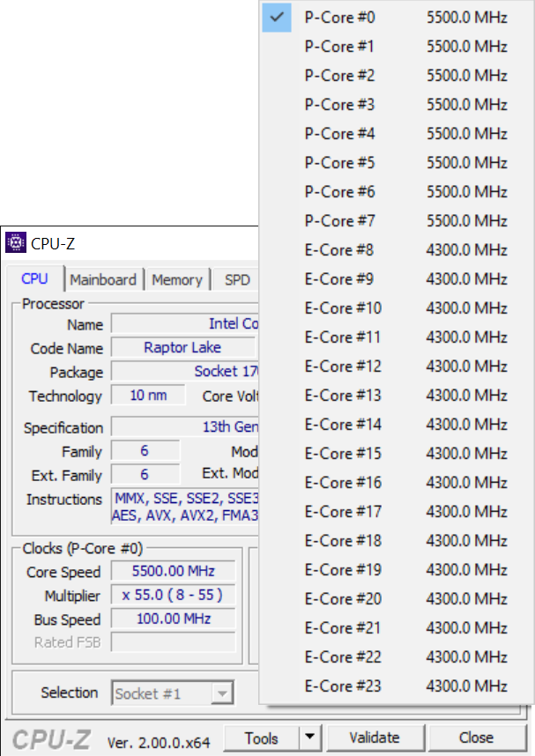Click the Multiplier x 55.0 value
Screen dimensions: 535x756
point(173,595)
